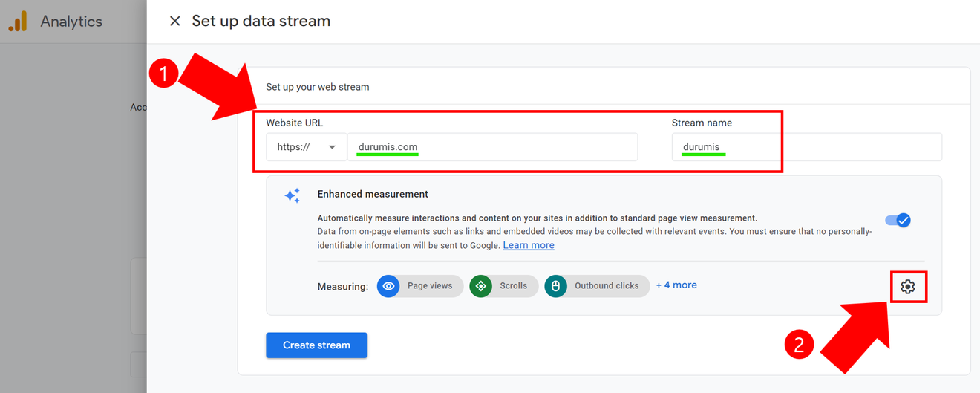Click the Page views chip
Screen dimensions: 980x393
[x=420, y=286]
